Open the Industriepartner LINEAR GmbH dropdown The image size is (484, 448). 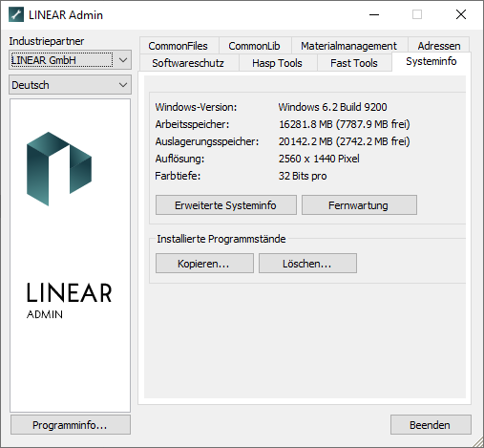click(x=70, y=60)
